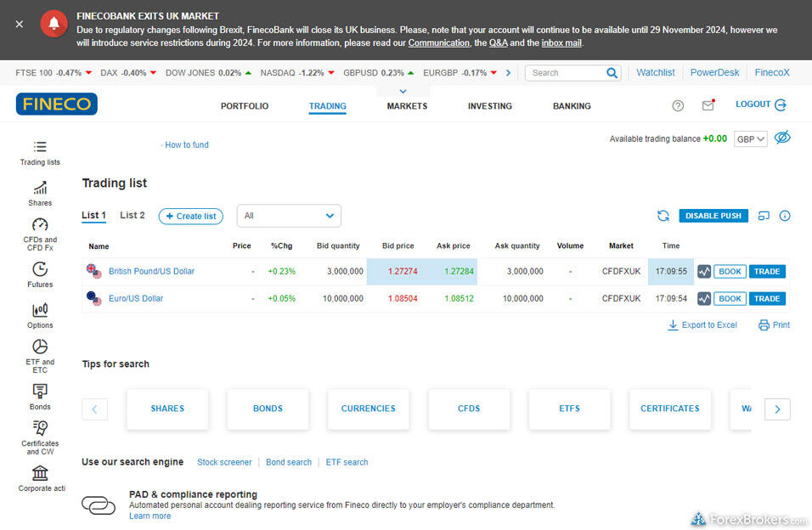Screen dimensions: 812x530
Task: Click inside the Search field
Action: point(566,73)
